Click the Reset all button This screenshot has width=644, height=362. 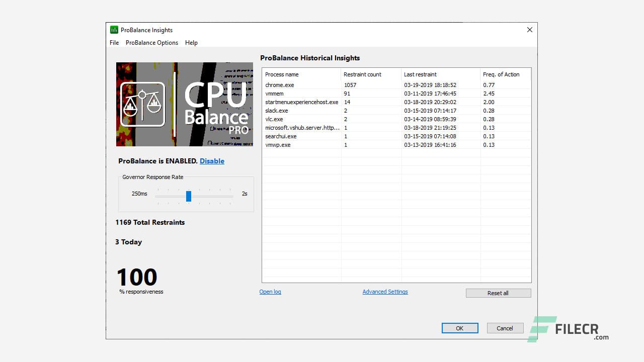(x=498, y=293)
